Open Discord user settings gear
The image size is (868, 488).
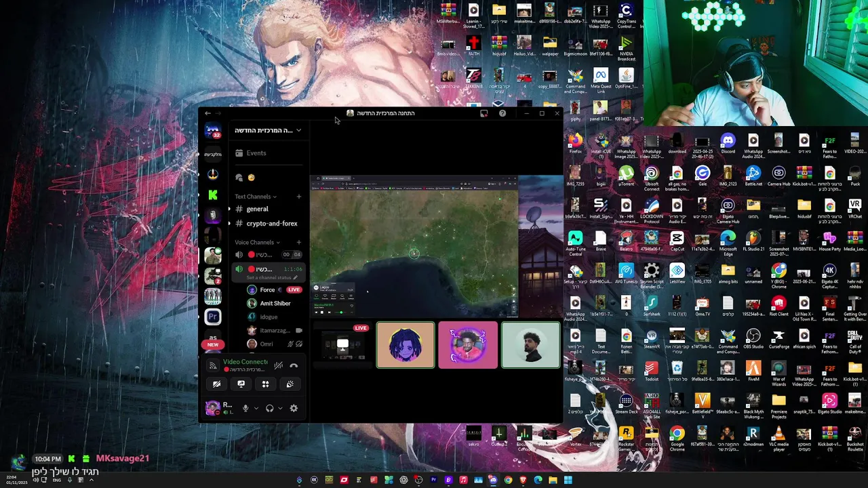click(x=294, y=408)
